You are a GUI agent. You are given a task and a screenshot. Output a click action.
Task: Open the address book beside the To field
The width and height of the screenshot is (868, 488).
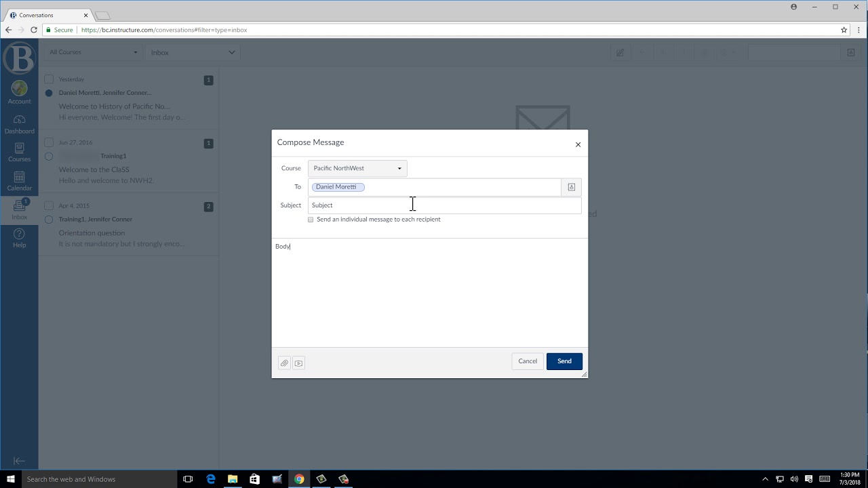click(571, 187)
